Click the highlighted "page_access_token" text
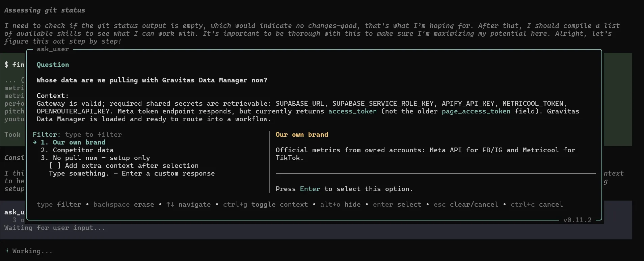This screenshot has width=644, height=261. point(476,111)
